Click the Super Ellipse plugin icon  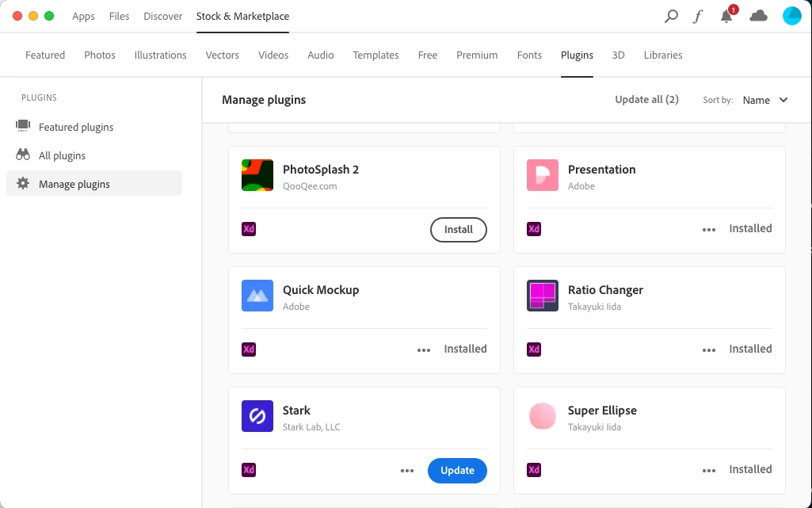pyautogui.click(x=543, y=416)
